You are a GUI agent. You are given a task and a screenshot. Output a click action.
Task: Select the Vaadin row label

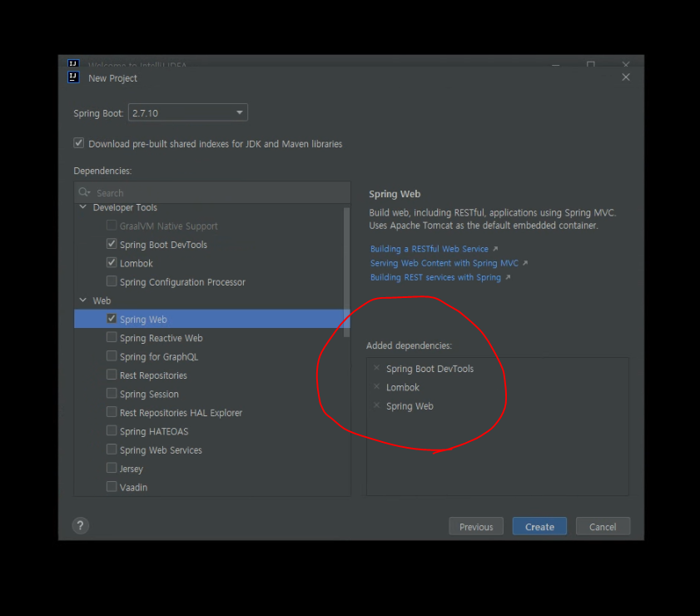click(133, 488)
